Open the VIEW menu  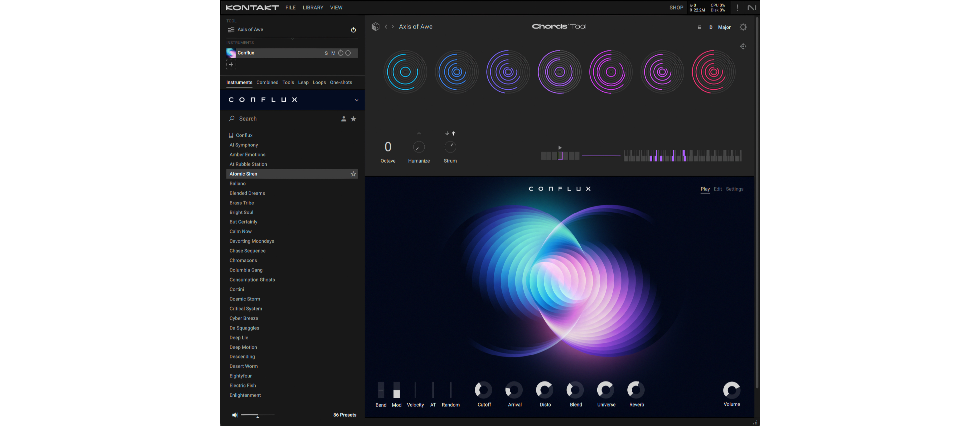[x=336, y=8]
